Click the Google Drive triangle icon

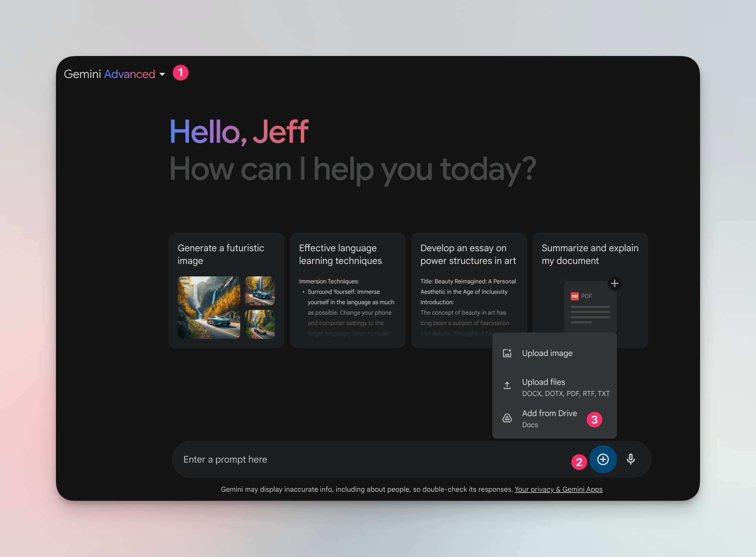(x=507, y=418)
